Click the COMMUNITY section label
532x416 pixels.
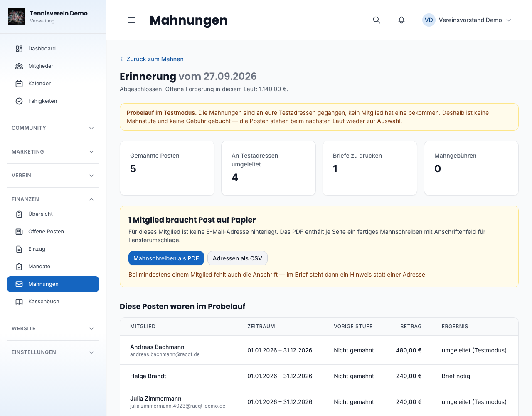tap(29, 128)
